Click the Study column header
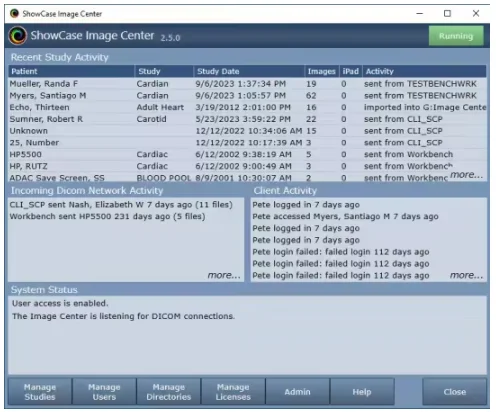Screen dimensions: 498x412 click(x=164, y=71)
